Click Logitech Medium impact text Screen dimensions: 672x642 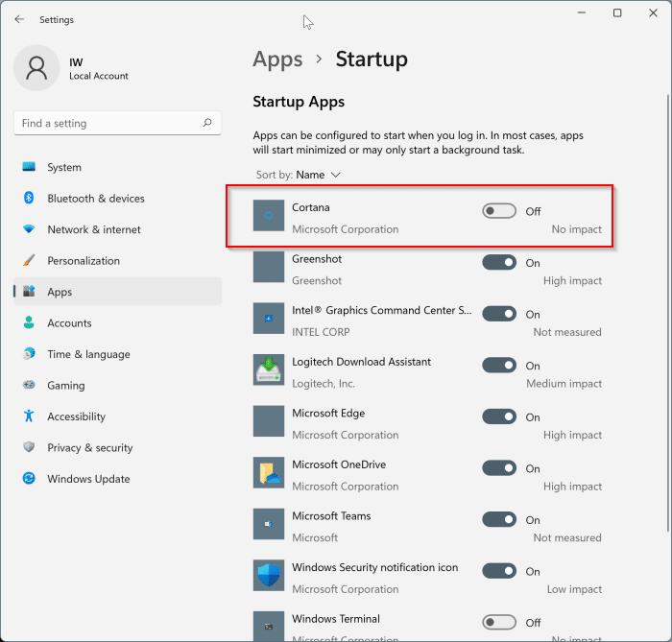564,383
